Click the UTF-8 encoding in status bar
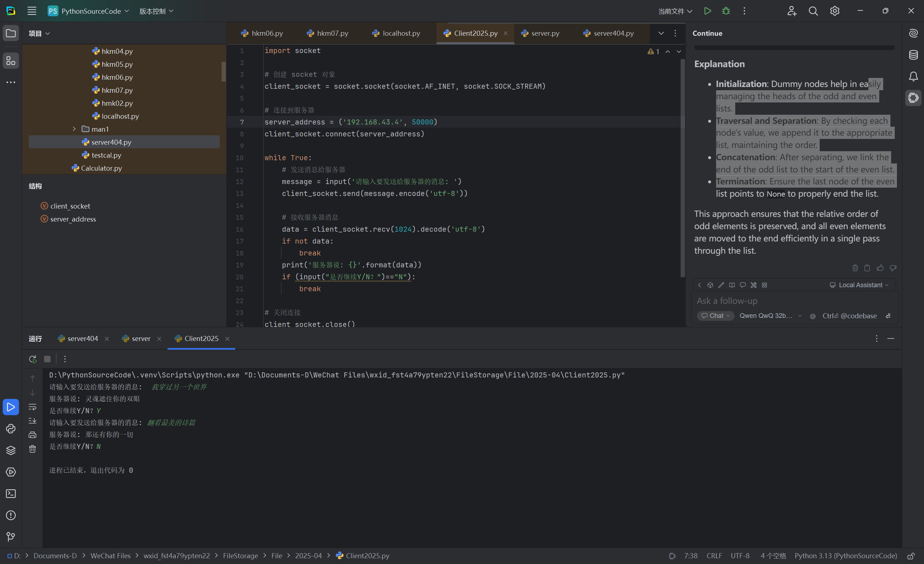This screenshot has width=924, height=564. point(740,556)
